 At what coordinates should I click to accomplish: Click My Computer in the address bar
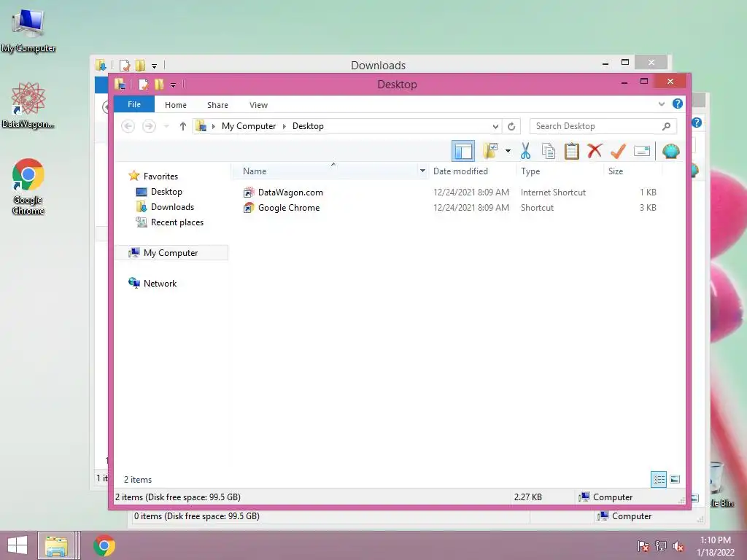pos(249,126)
